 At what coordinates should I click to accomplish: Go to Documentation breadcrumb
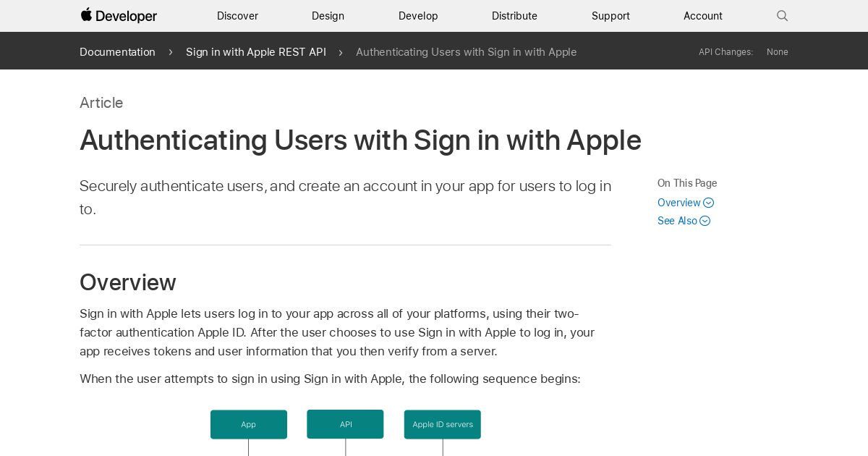[x=117, y=52]
